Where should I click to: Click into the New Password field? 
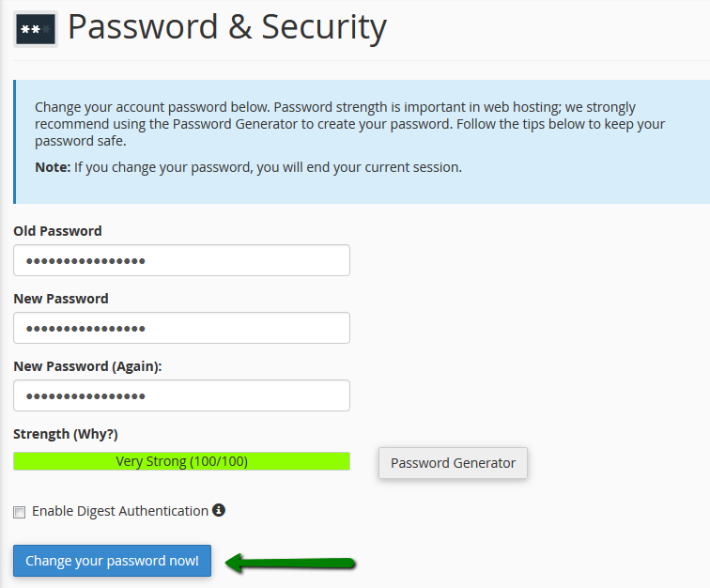pyautogui.click(x=181, y=328)
